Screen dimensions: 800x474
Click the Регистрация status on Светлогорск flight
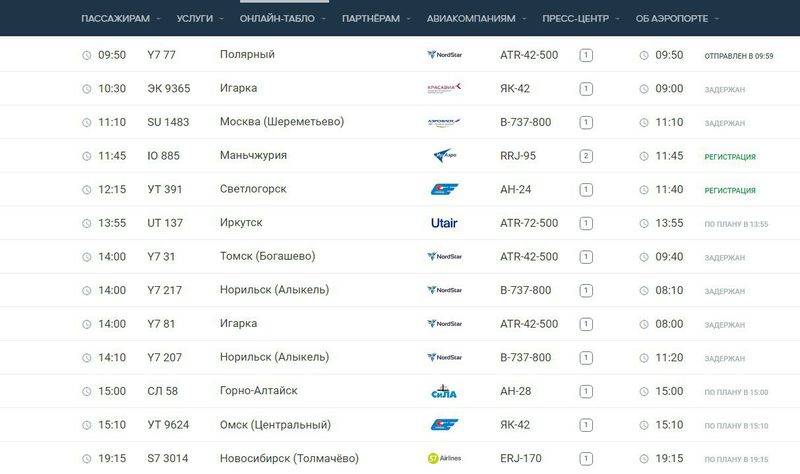(730, 190)
